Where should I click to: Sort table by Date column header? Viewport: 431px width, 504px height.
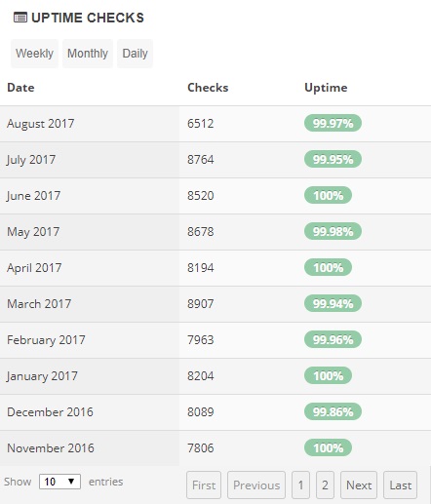point(20,88)
